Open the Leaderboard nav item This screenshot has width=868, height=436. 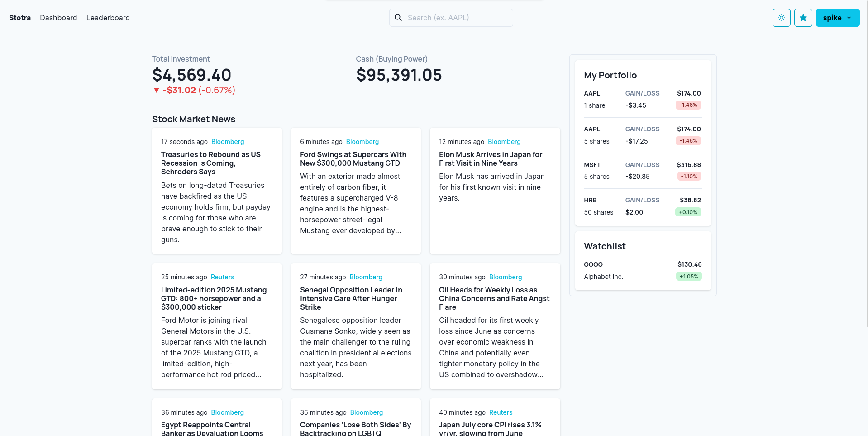coord(108,18)
